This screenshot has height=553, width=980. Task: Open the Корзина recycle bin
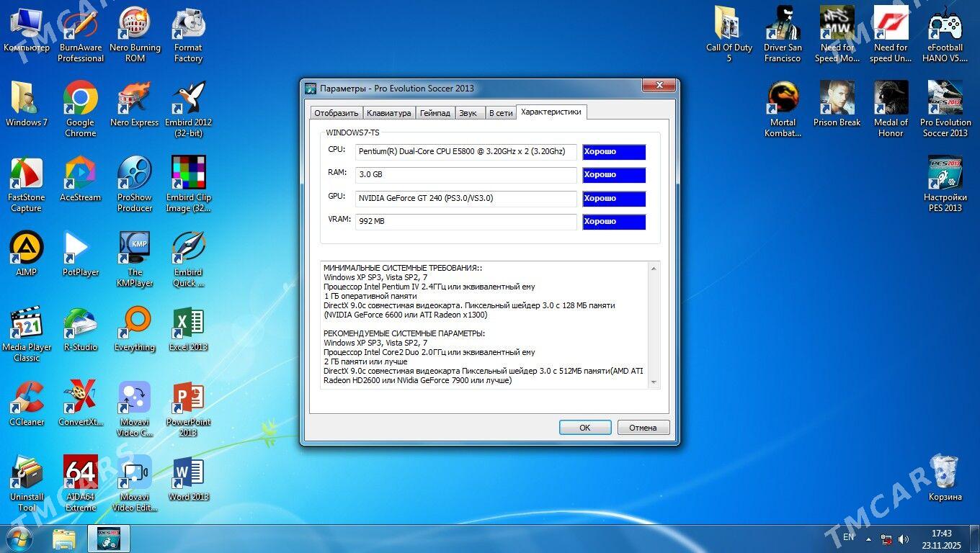point(945,472)
